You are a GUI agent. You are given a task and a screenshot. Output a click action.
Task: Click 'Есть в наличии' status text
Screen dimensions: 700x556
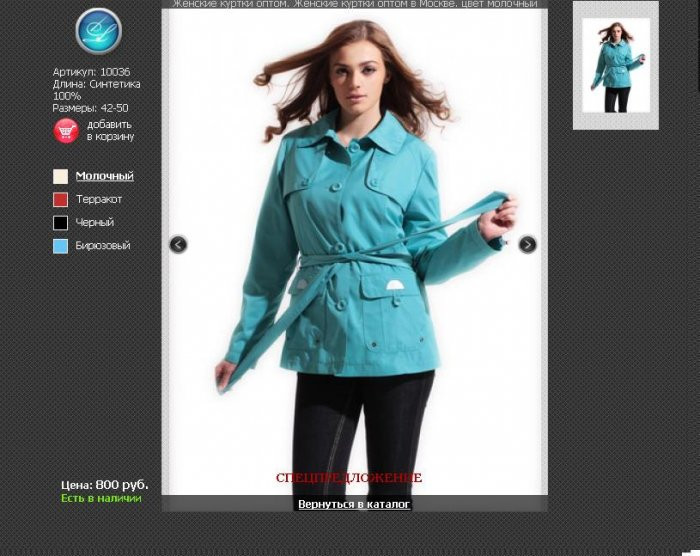click(101, 498)
